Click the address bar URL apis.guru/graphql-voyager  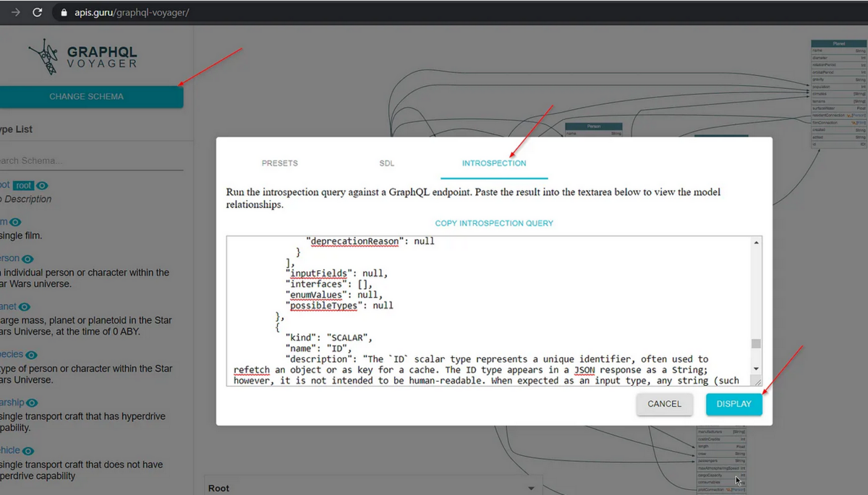click(132, 13)
